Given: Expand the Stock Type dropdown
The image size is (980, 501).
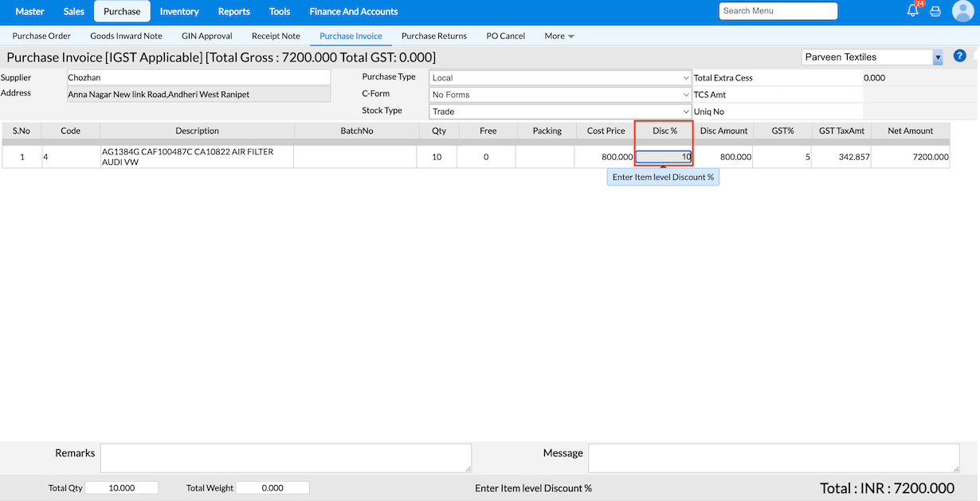Looking at the screenshot, I should [560, 112].
